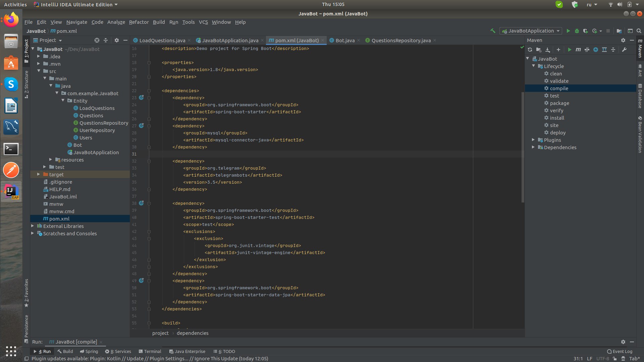Toggle the Ant side tool window
The width and height of the screenshot is (644, 362).
coord(640,70)
